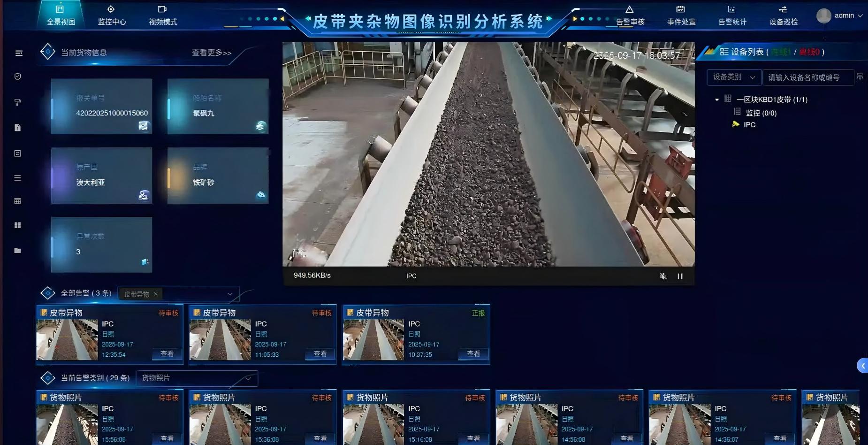The height and width of the screenshot is (445, 868).
Task: Open the document file sidebar icon
Action: click(18, 128)
